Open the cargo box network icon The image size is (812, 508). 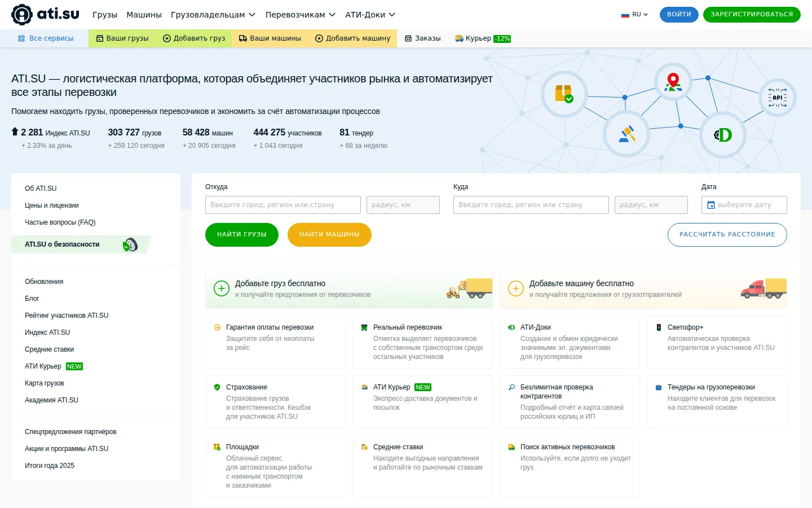point(564,94)
